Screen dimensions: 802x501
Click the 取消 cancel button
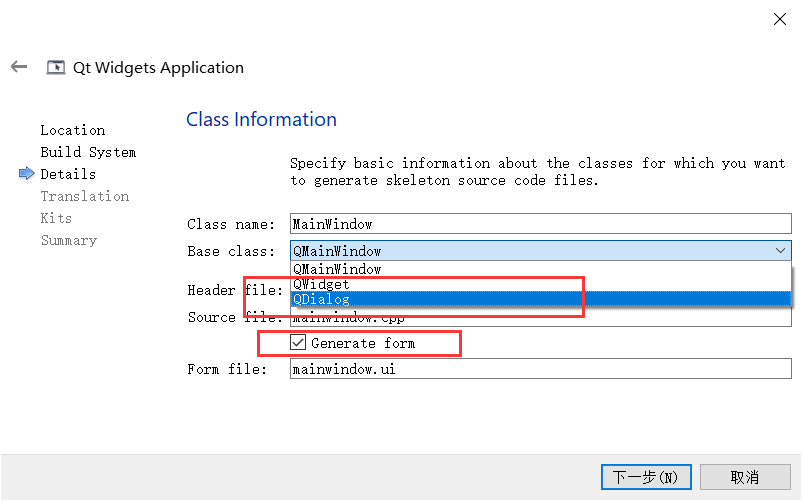(745, 477)
